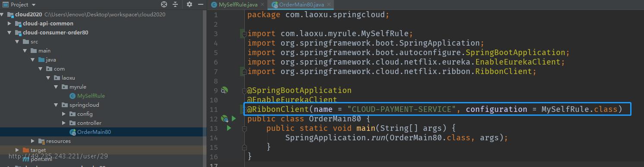
Task: Click the resources folder icon
Action: coord(41,141)
